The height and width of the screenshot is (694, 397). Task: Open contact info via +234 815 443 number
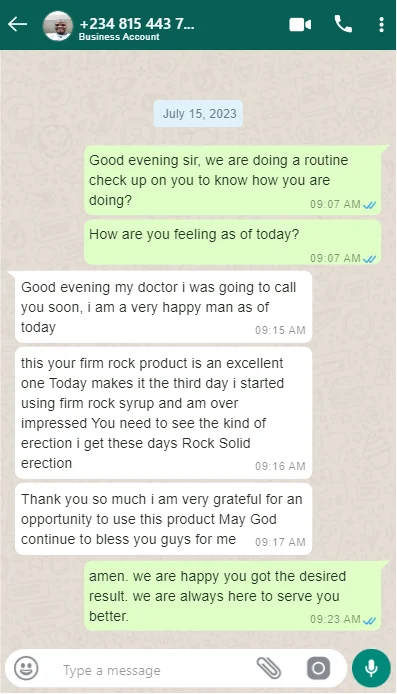pyautogui.click(x=136, y=23)
